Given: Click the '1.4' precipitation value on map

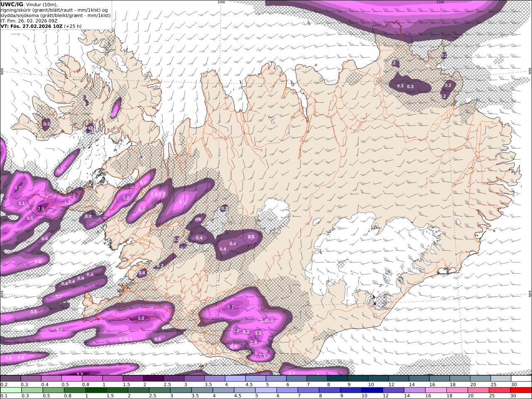Looking at the screenshot, I should click(x=254, y=342).
